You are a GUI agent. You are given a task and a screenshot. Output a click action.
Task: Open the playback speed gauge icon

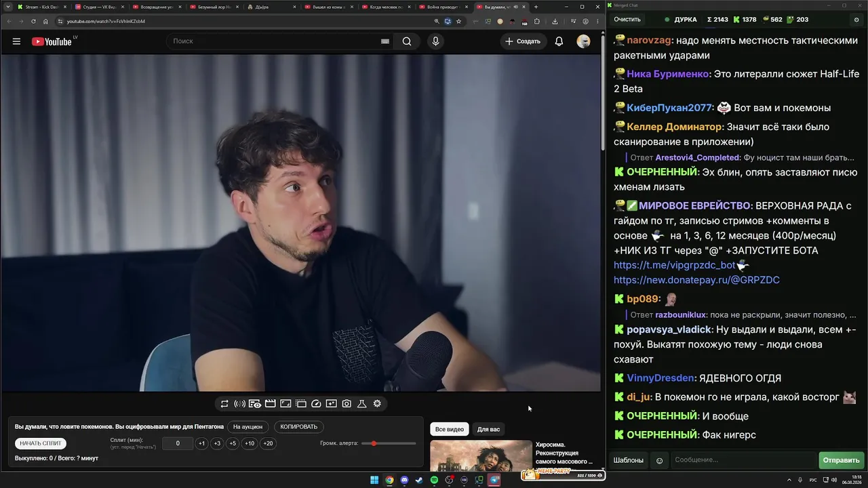point(316,404)
